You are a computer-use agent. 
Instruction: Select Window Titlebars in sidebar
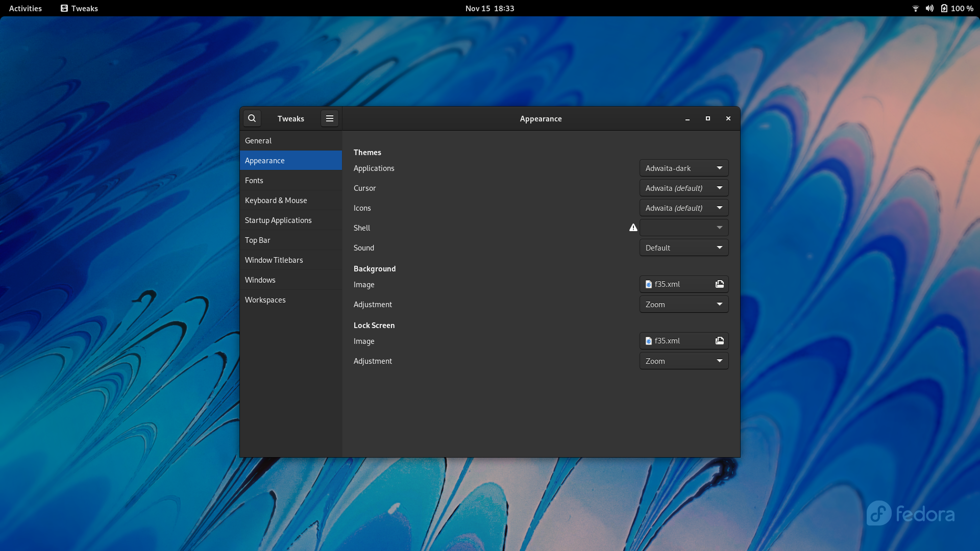pyautogui.click(x=291, y=260)
